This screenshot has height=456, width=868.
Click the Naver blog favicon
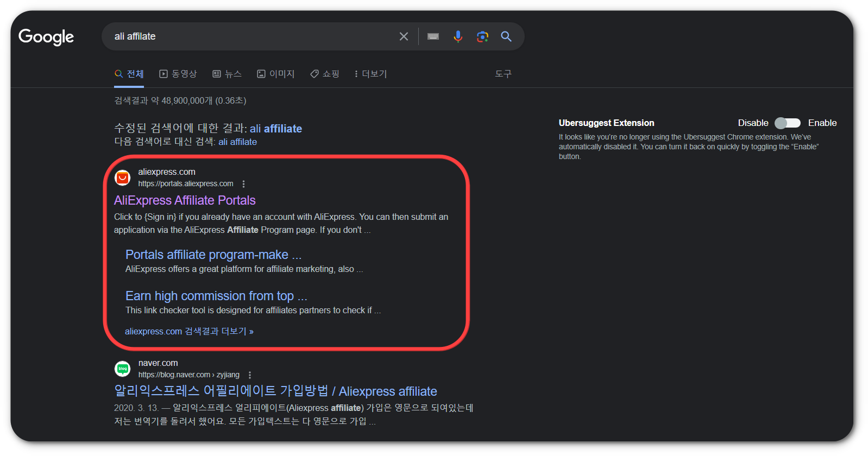[123, 369]
